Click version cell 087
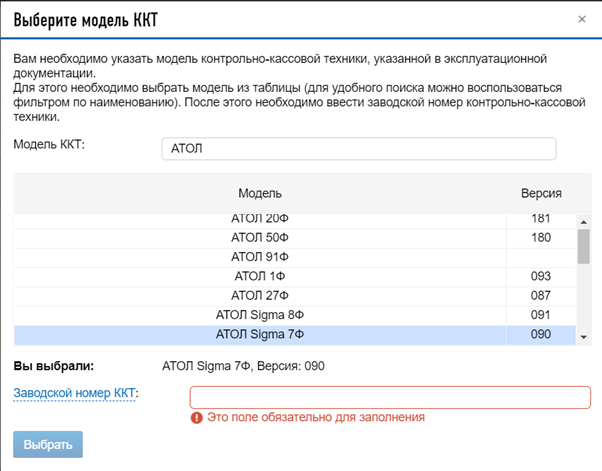 tap(541, 296)
